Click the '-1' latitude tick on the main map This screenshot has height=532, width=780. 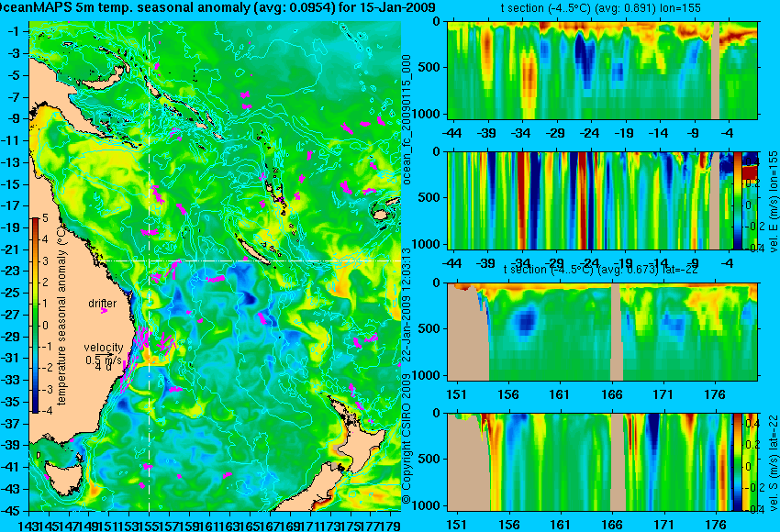(13, 31)
